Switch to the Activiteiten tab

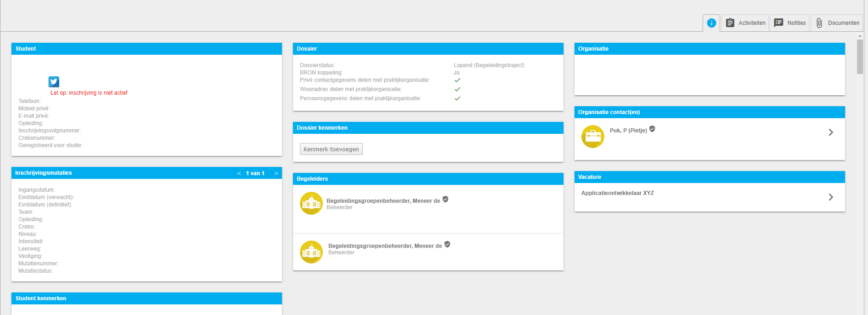745,23
